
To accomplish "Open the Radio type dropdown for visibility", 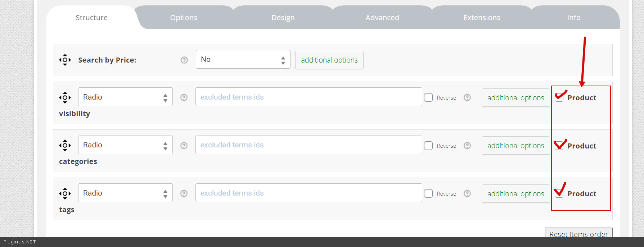I will (125, 97).
